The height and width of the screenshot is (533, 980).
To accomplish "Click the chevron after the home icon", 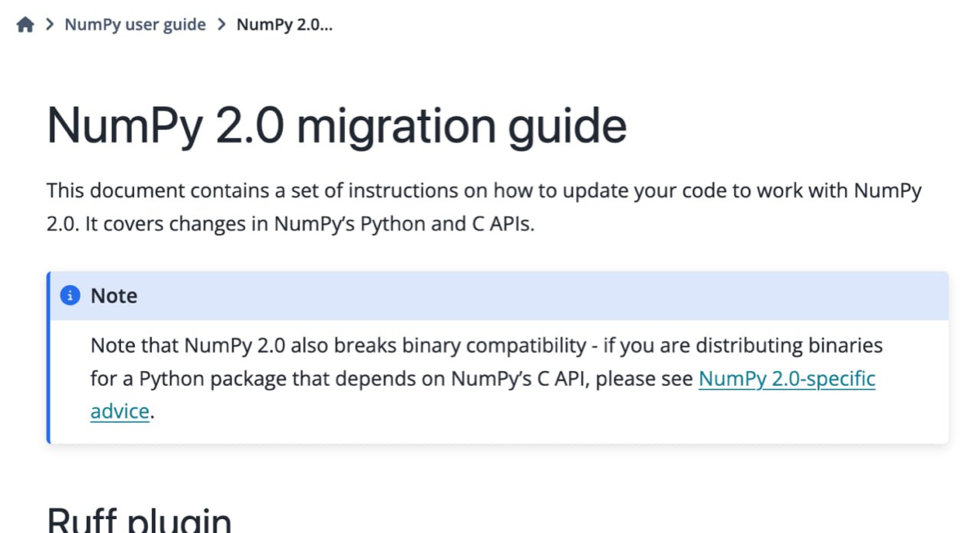I will pyautogui.click(x=50, y=25).
